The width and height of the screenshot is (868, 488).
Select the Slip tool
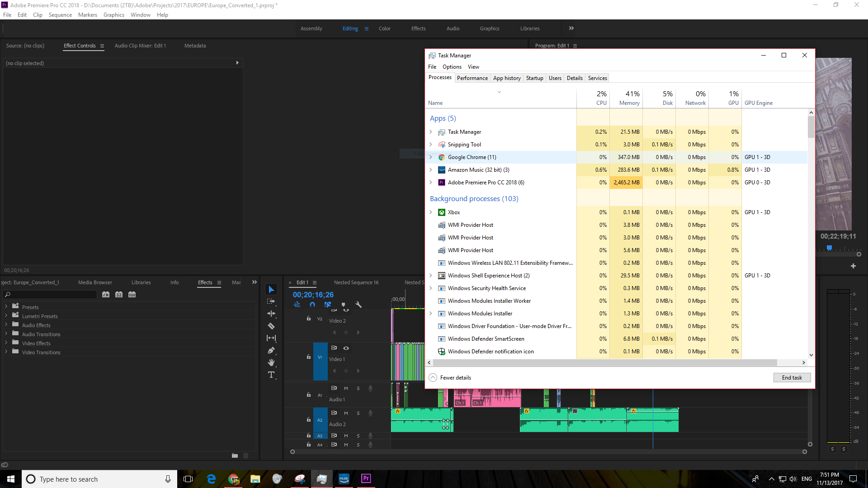point(271,338)
